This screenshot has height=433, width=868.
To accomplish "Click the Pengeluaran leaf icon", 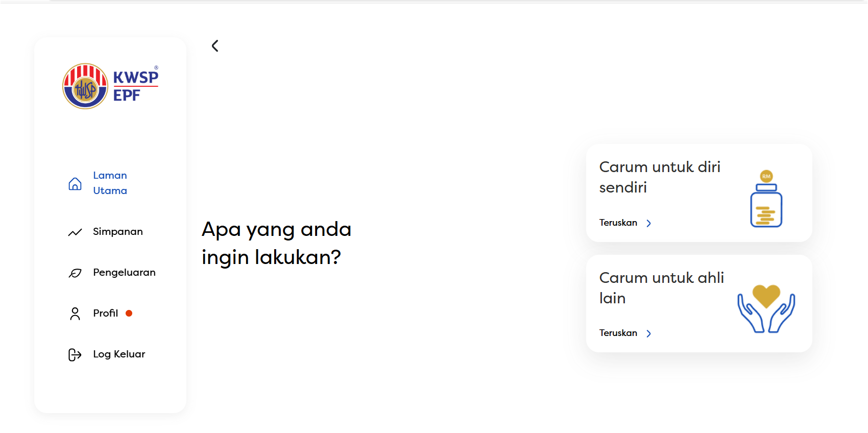I will pos(75,273).
